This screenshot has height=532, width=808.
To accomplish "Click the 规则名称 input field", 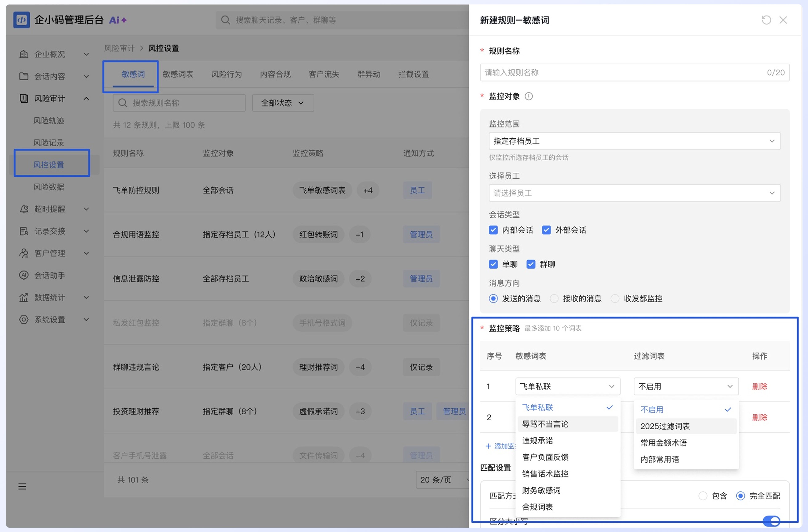I will (635, 72).
